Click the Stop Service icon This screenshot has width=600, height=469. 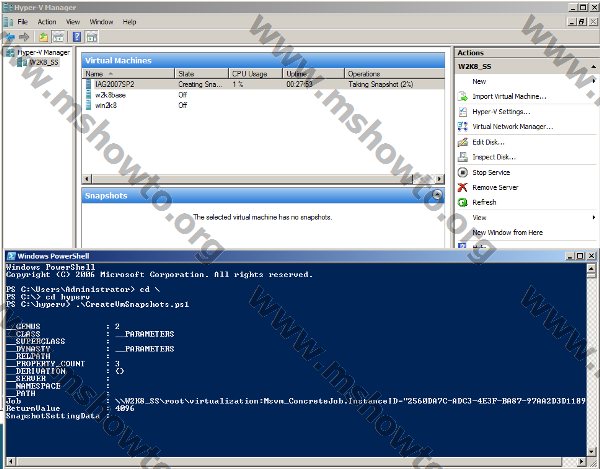click(x=463, y=173)
